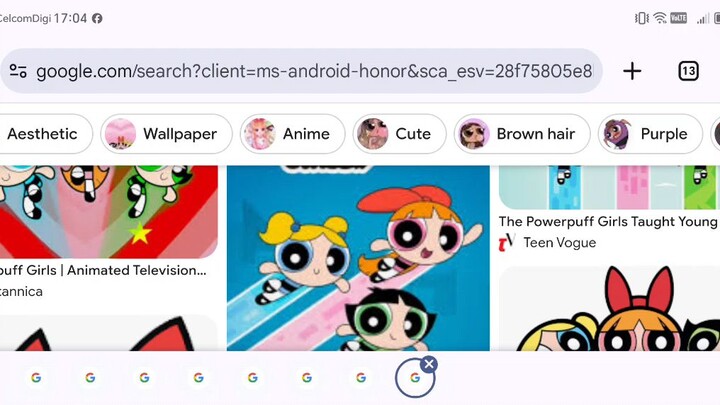Switch to the seventh Google tab icon
720x405 pixels.
[361, 377]
